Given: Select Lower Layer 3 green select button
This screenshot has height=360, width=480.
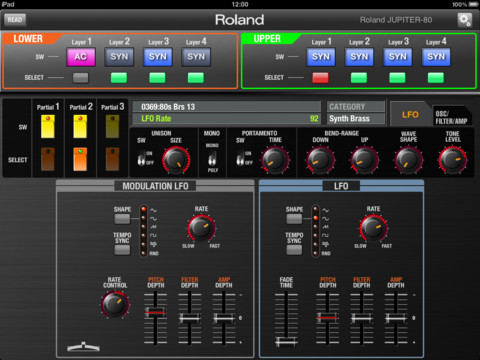Looking at the screenshot, I should 157,78.
